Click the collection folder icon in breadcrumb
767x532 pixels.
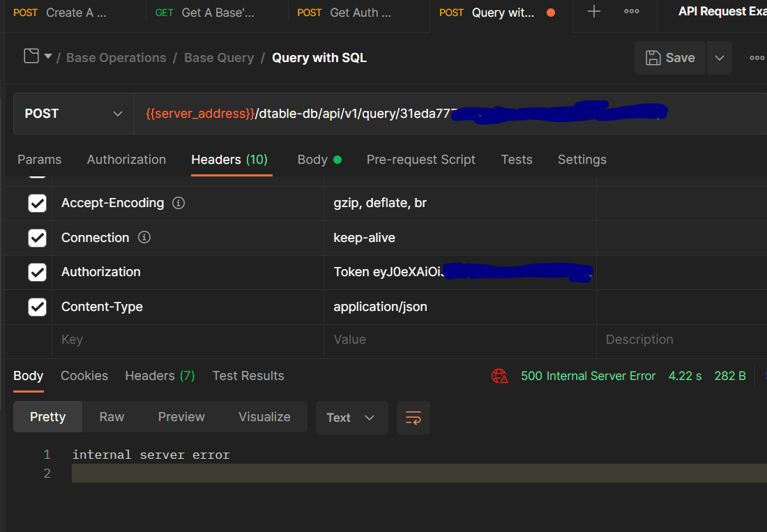(x=31, y=56)
